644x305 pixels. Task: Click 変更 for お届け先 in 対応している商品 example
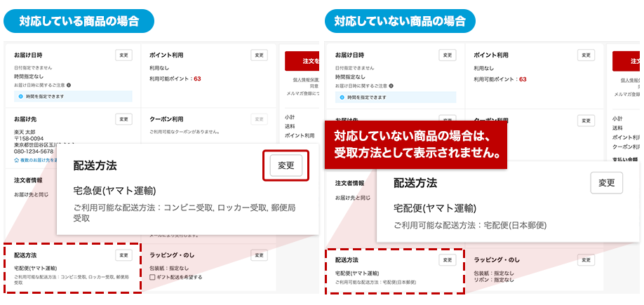123,119
